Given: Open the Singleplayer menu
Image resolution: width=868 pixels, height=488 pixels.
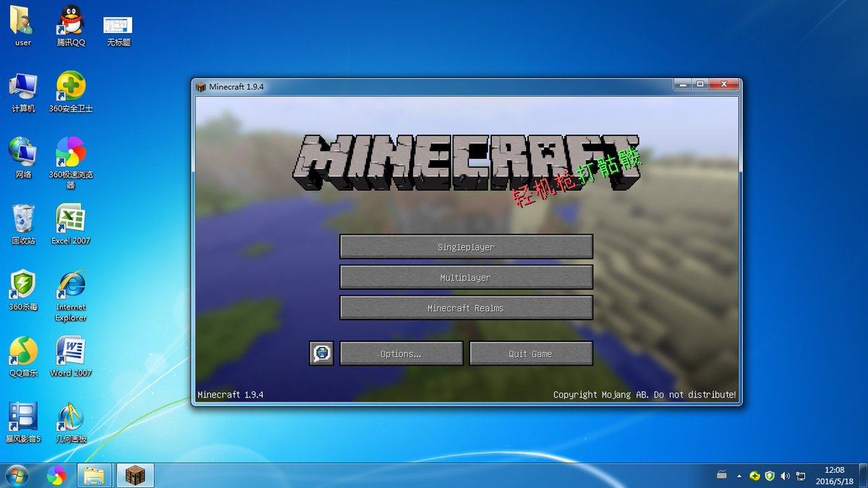Looking at the screenshot, I should 466,247.
